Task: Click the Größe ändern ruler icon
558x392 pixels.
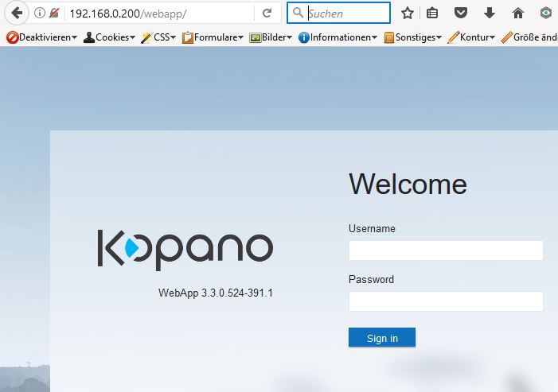Action: [506, 37]
